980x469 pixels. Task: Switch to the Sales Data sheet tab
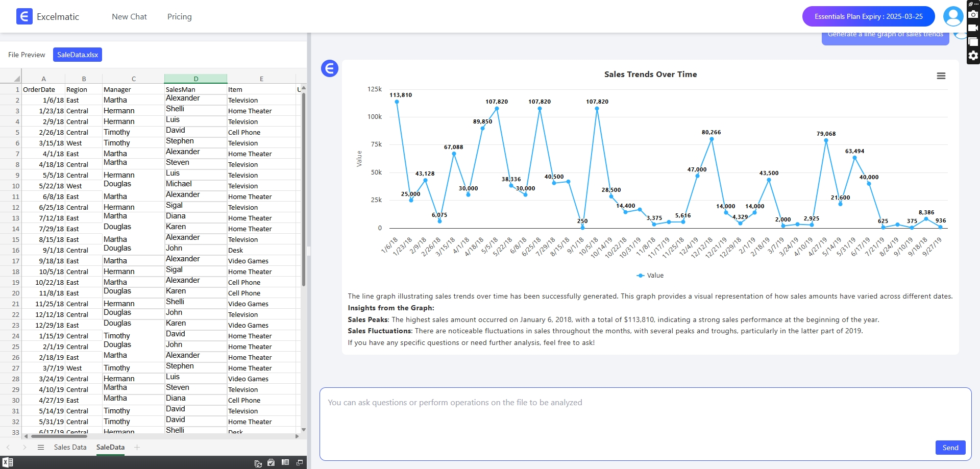pyautogui.click(x=70, y=447)
